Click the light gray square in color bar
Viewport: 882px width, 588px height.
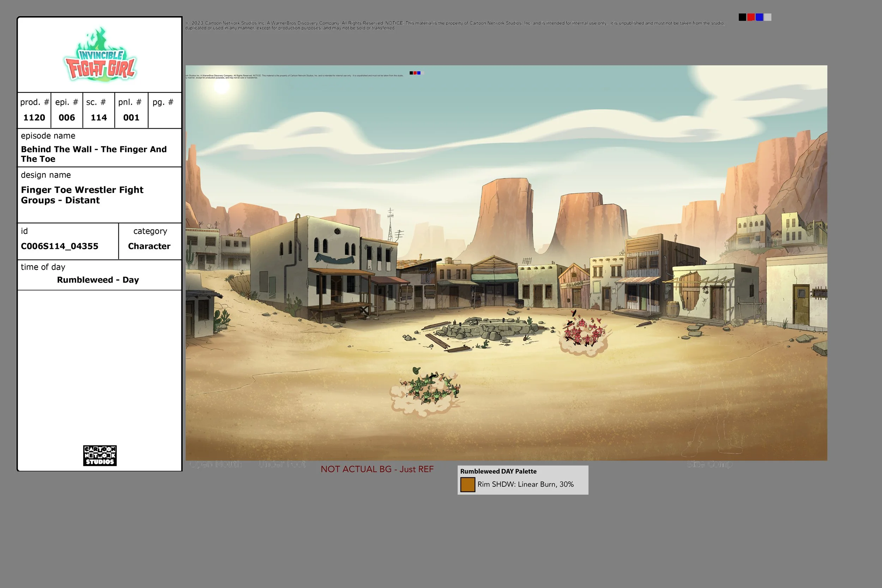point(768,17)
